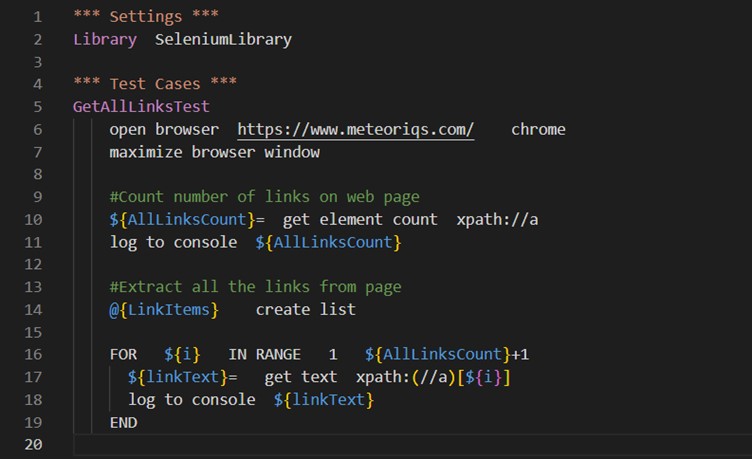Click the '*** Test Cases ***' header
This screenshot has height=459, width=752.
[155, 83]
